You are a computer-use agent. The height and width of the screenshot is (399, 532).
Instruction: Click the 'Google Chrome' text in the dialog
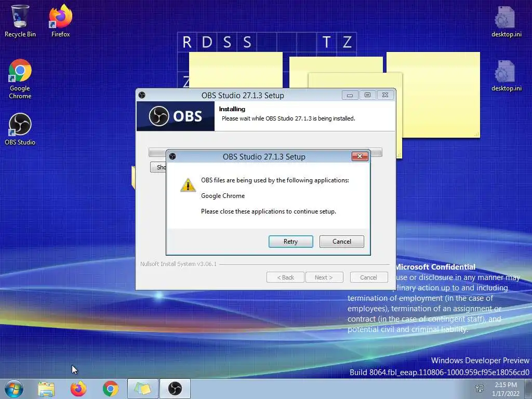pos(223,196)
